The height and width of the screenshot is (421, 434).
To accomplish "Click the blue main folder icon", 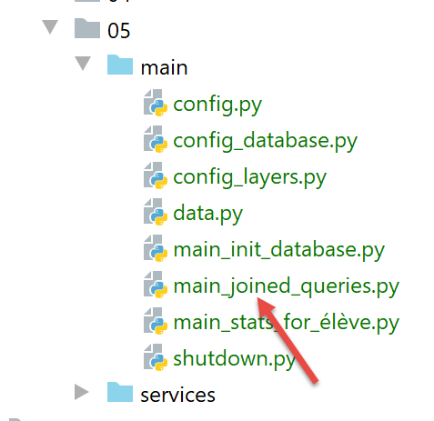I will pyautogui.click(x=120, y=65).
